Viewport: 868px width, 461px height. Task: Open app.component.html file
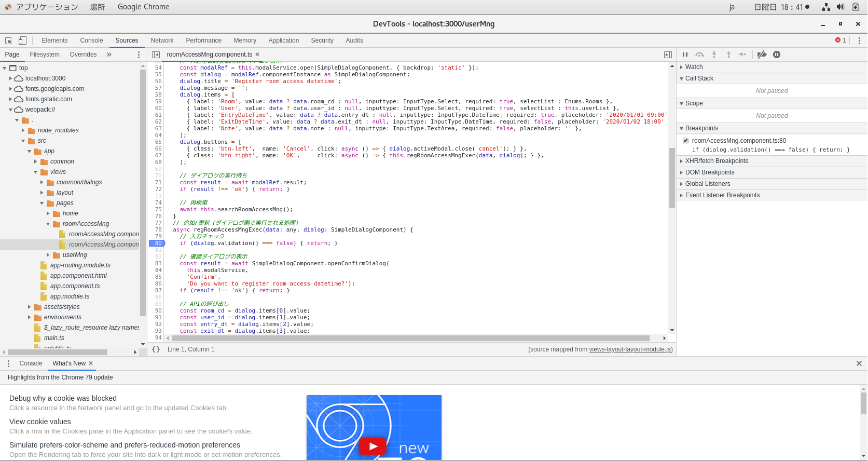coord(78,276)
